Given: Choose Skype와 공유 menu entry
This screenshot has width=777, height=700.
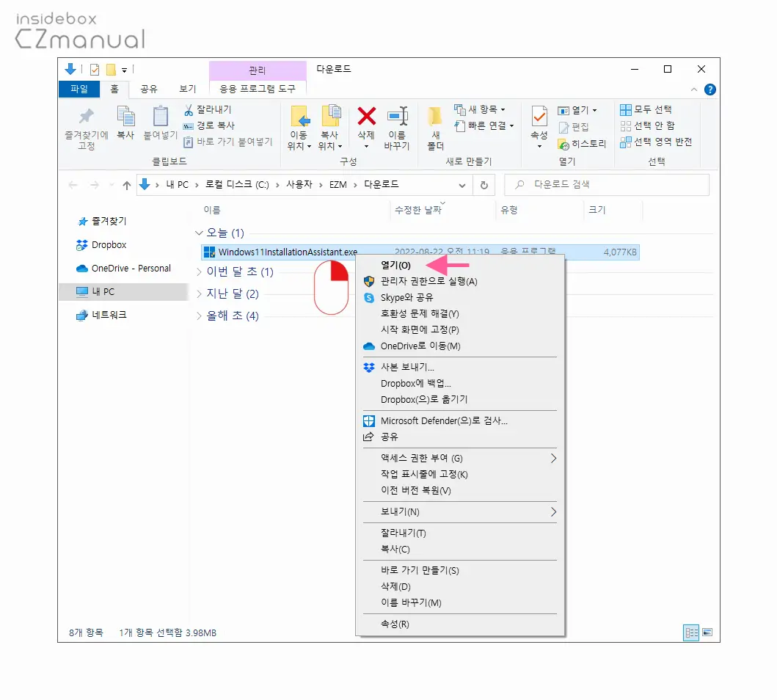Looking at the screenshot, I should [460, 298].
